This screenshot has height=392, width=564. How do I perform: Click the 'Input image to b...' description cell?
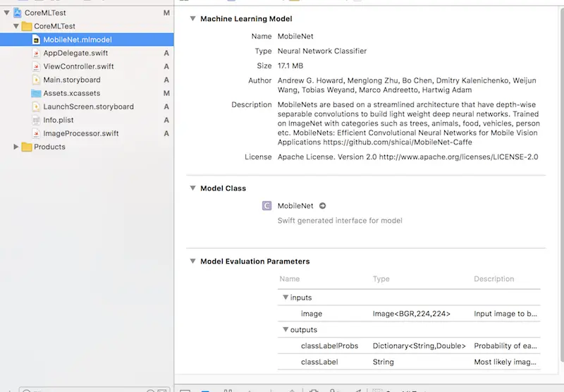(x=505, y=314)
